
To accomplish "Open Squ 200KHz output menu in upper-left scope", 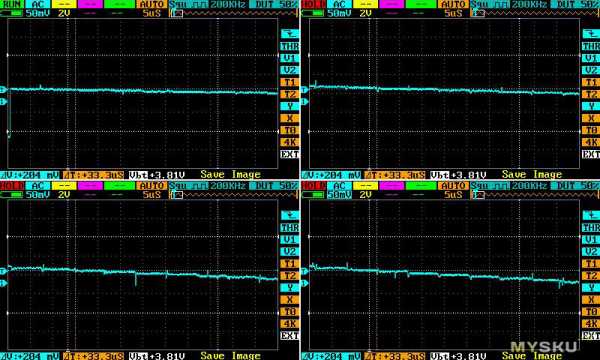I will click(208, 4).
